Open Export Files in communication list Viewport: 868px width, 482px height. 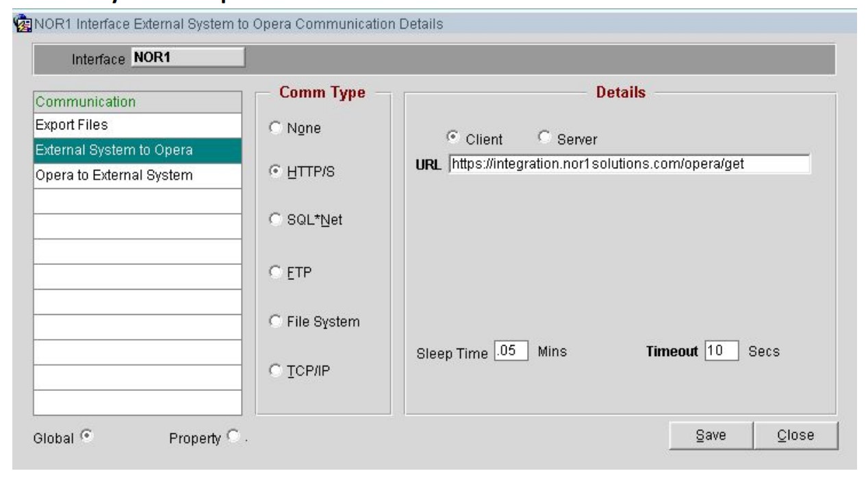coord(138,125)
